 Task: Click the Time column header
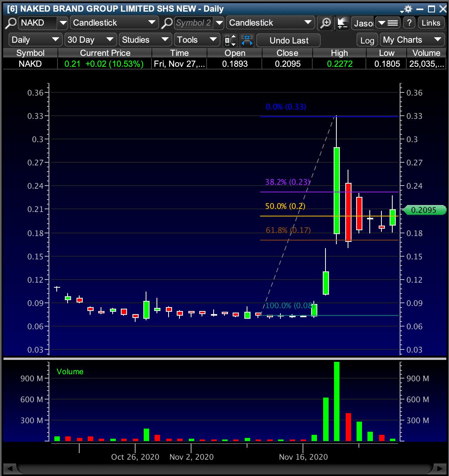179,53
